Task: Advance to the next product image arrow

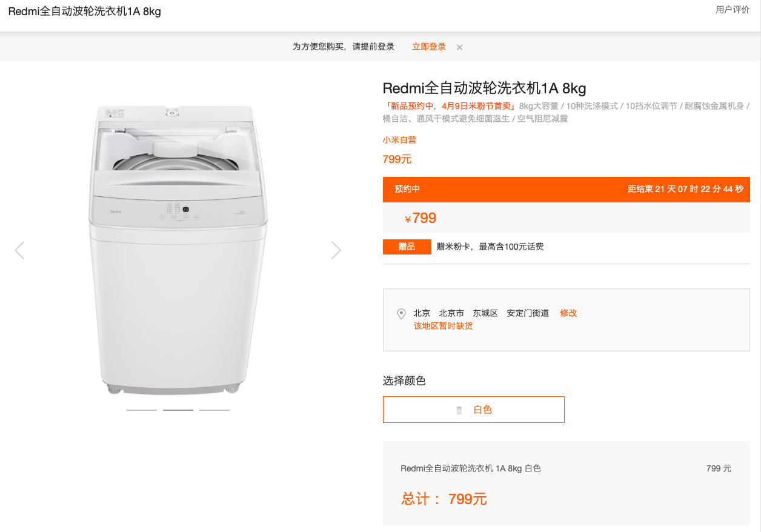Action: coord(336,250)
